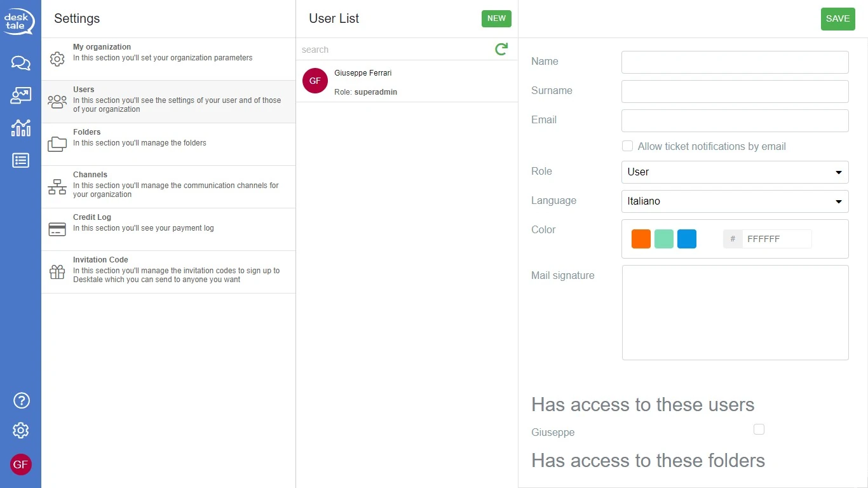Click the Email input field
Viewport: 868px width, 488px height.
tap(735, 121)
